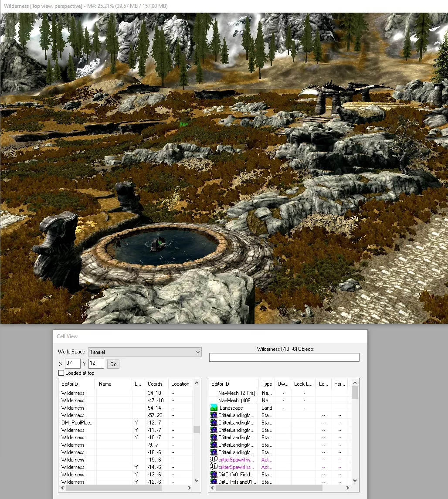Click the cell list vertical scrollbar thumb
The width and height of the screenshot is (448, 499).
point(197,429)
